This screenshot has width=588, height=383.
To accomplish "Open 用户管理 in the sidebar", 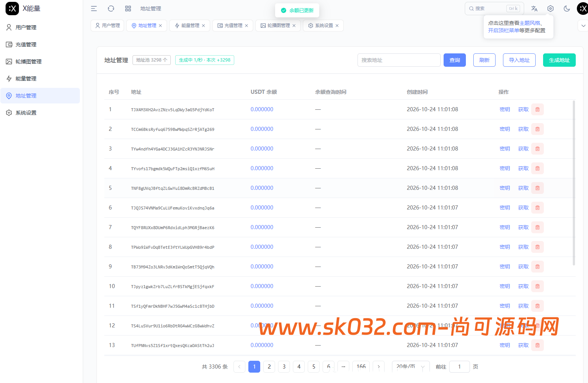I will click(x=40, y=27).
